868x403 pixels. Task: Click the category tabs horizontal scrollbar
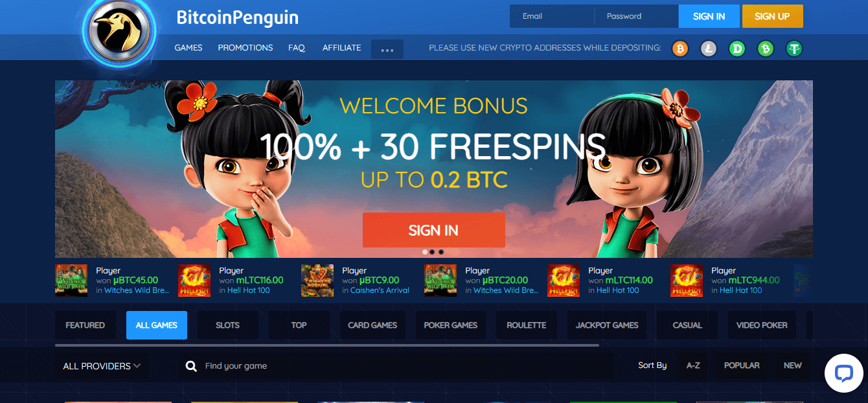click(327, 345)
